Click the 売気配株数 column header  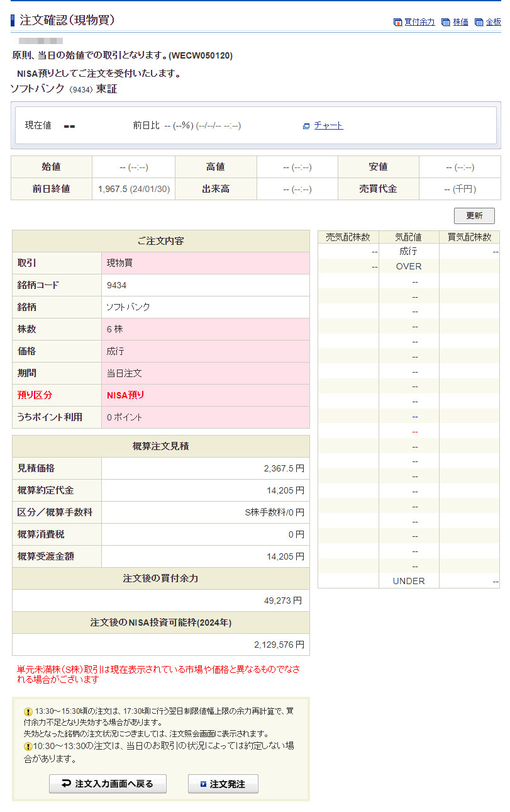348,237
